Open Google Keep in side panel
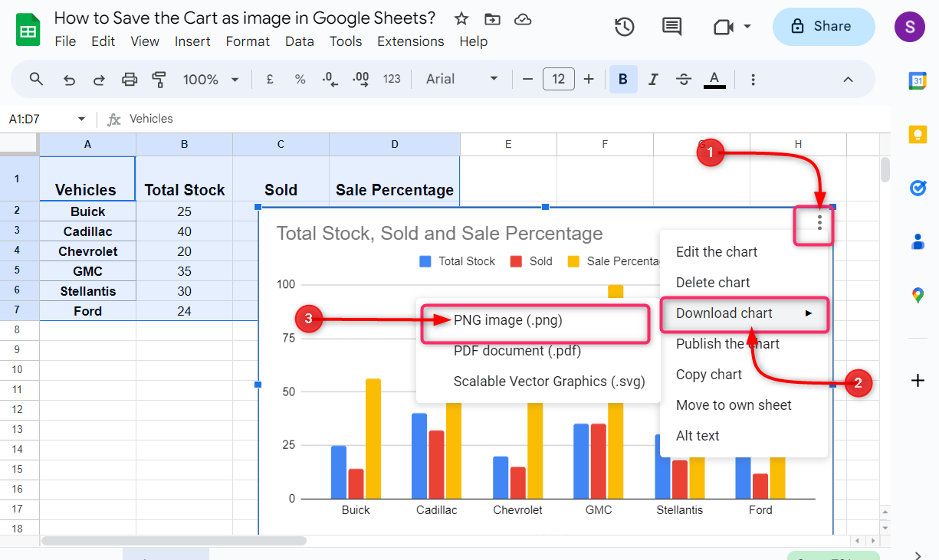The height and width of the screenshot is (560, 939). coord(918,134)
